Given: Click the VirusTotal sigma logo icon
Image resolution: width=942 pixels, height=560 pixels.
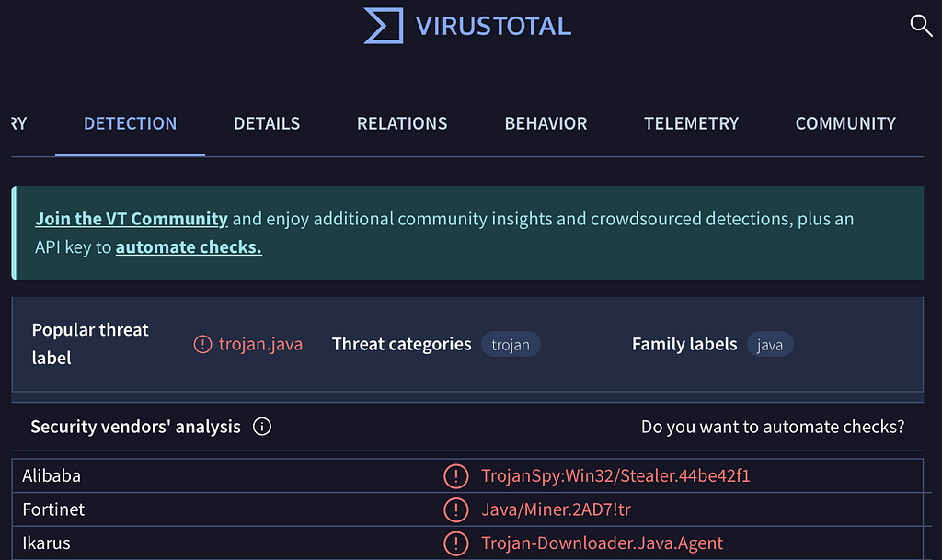Looking at the screenshot, I should [x=384, y=26].
